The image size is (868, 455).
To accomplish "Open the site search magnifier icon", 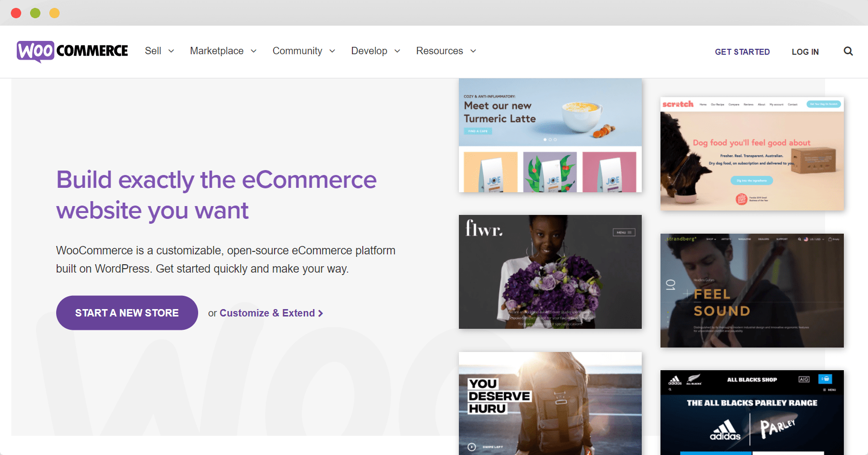I will point(848,51).
